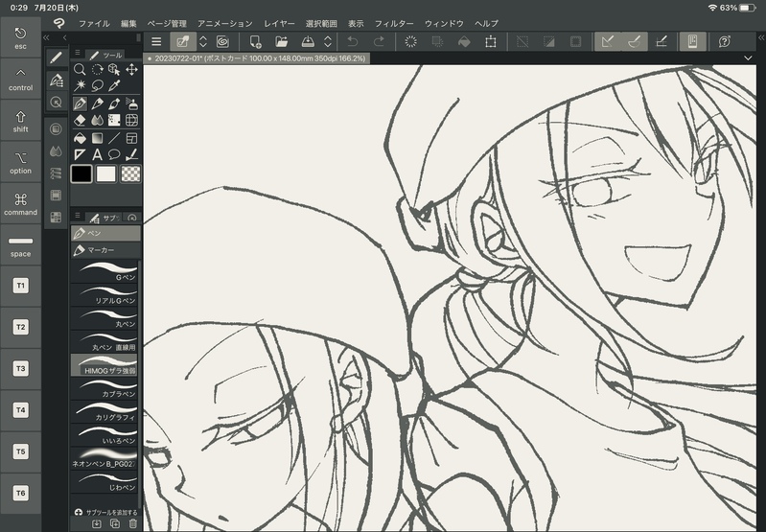Switch to the マーカー sub tool group
Image resolution: width=766 pixels, height=532 pixels.
[106, 250]
